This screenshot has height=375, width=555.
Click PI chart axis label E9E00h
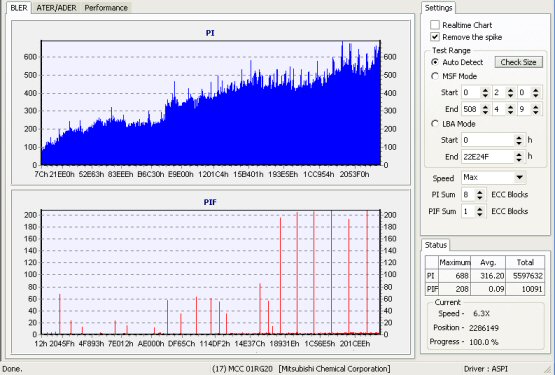pos(181,174)
